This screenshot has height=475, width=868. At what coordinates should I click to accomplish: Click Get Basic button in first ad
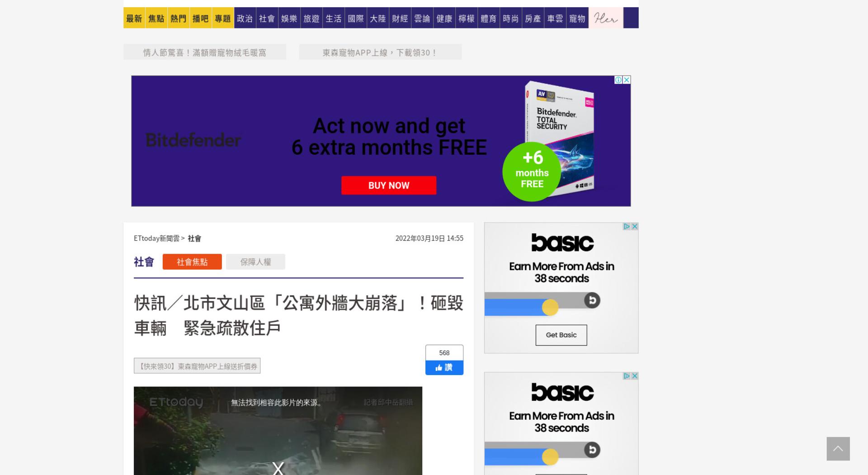point(561,335)
